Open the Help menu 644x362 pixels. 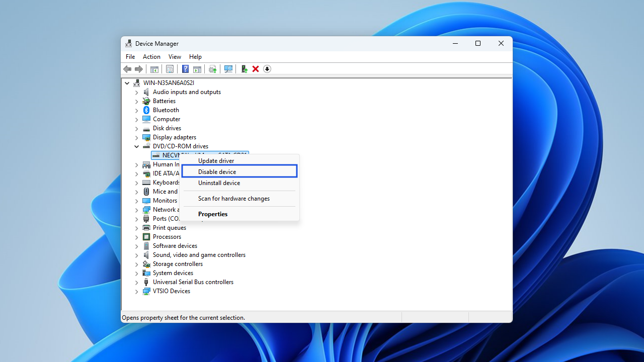pos(195,57)
